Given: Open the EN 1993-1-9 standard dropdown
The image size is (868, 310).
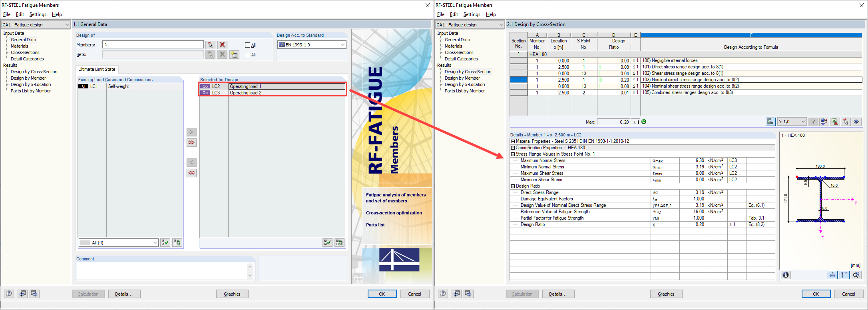Looking at the screenshot, I should pos(343,45).
